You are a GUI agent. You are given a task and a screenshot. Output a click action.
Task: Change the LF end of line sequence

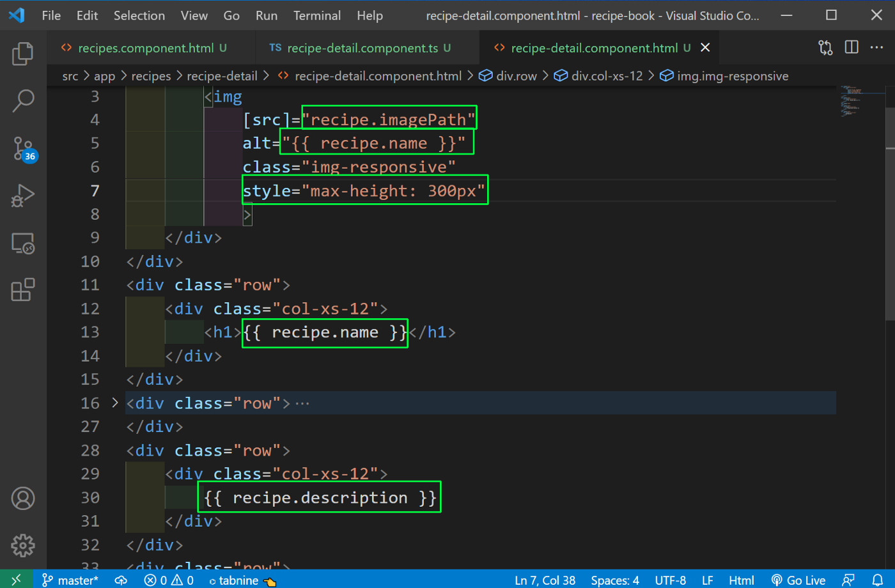coord(708,580)
